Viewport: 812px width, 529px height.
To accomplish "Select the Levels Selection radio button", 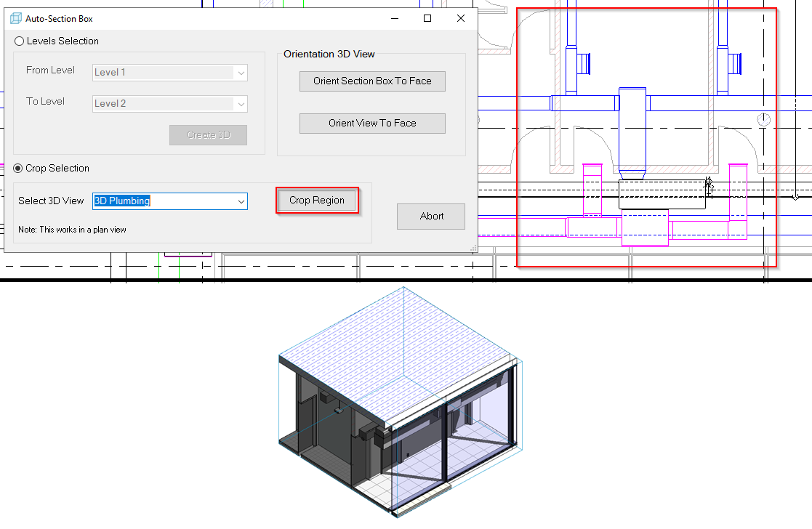I will (19, 41).
